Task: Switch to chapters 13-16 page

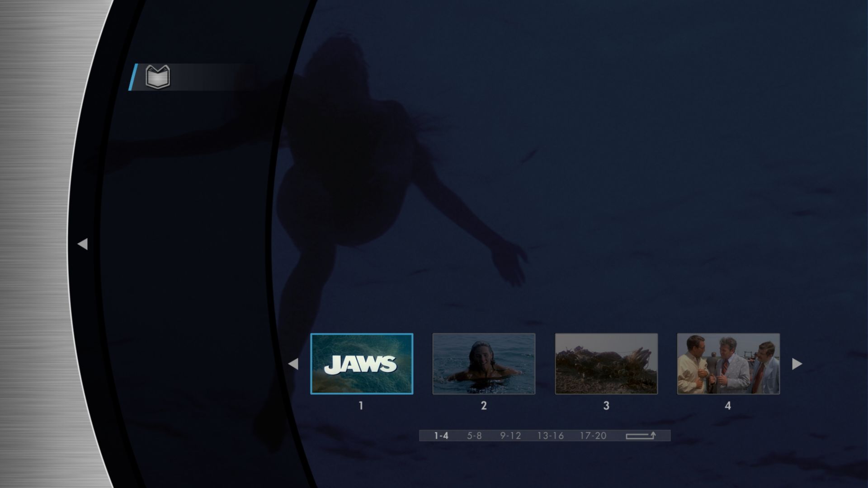Action: coord(550,436)
